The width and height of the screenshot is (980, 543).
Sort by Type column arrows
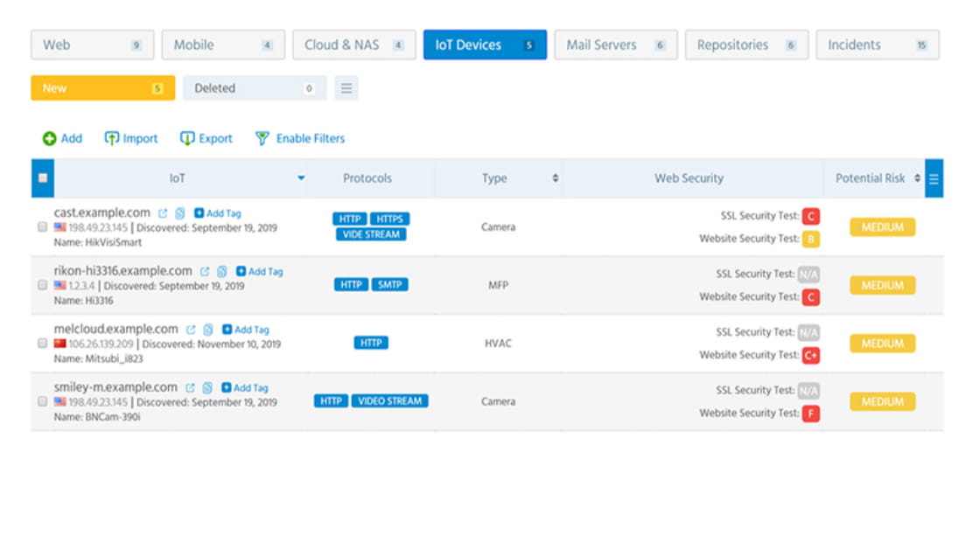555,178
